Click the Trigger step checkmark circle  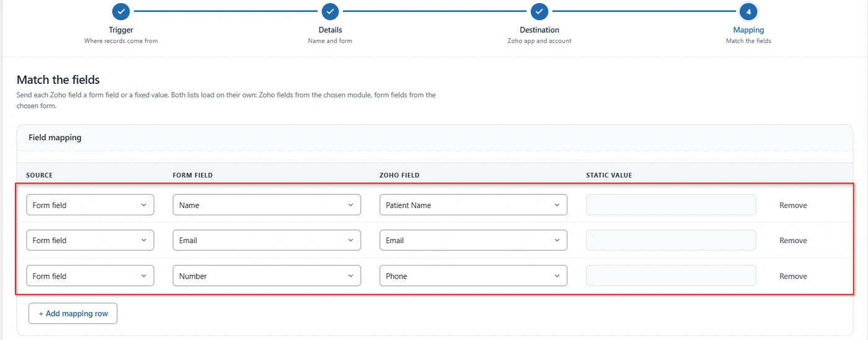tap(121, 11)
